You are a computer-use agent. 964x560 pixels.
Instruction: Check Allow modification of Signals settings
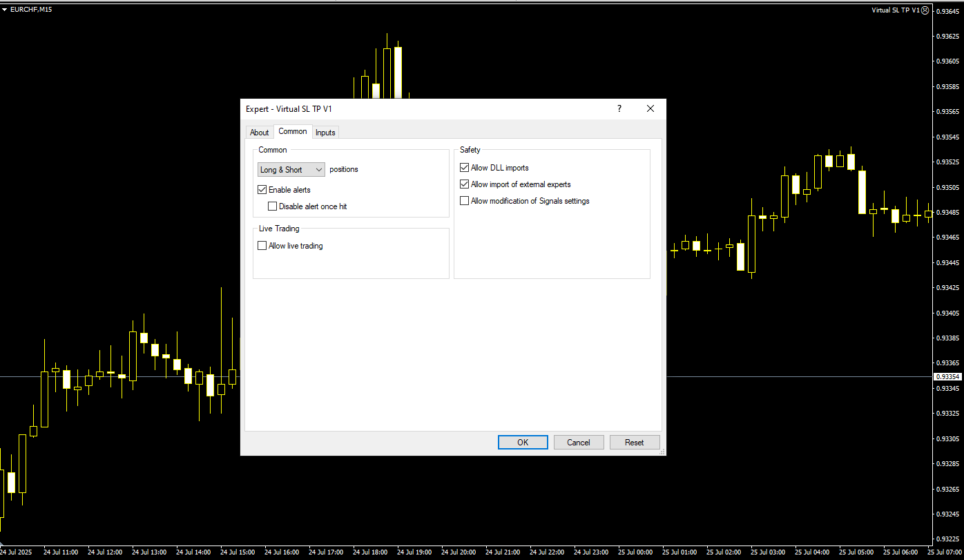[465, 201]
